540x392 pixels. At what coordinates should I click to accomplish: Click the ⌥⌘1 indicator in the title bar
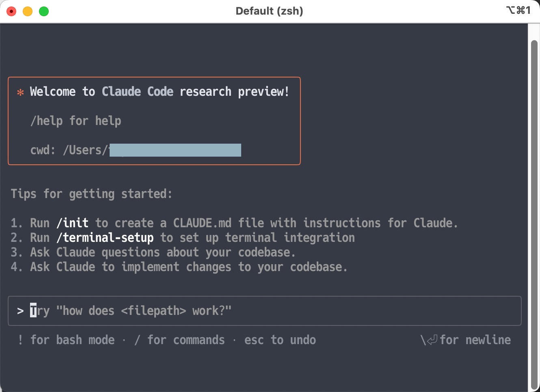(x=518, y=10)
